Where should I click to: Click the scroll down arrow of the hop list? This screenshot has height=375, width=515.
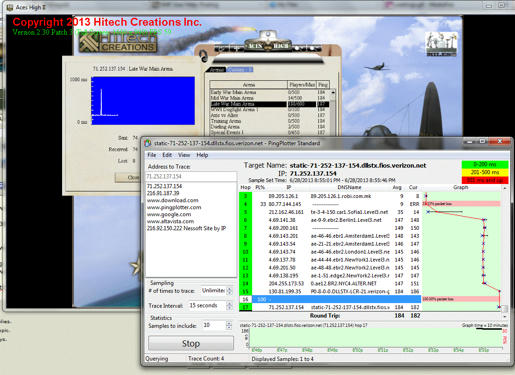(x=505, y=316)
